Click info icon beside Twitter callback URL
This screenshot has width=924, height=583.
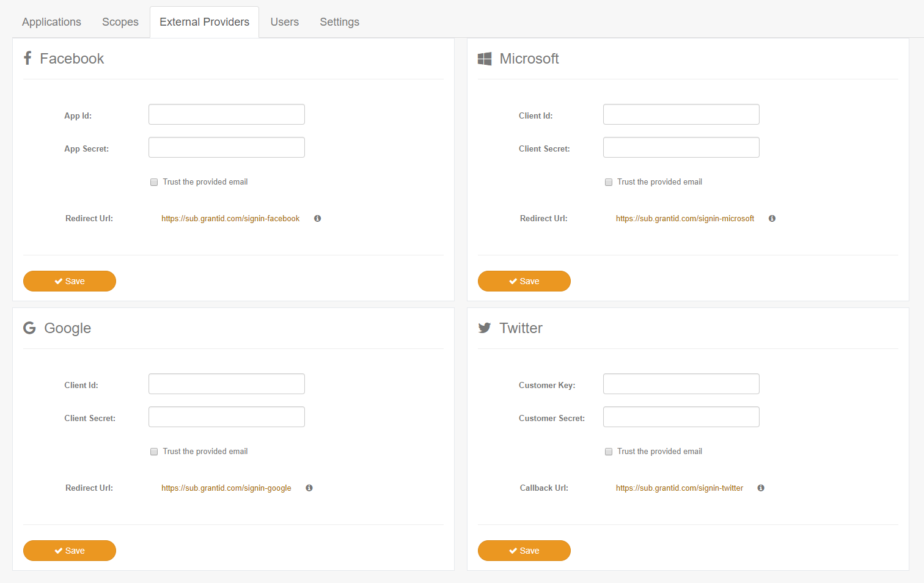click(x=761, y=488)
